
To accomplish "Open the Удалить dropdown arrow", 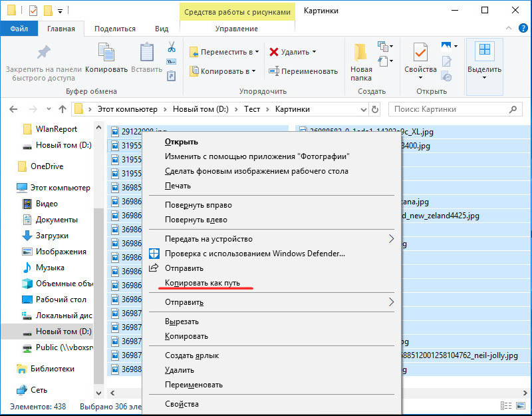I will pos(314,52).
